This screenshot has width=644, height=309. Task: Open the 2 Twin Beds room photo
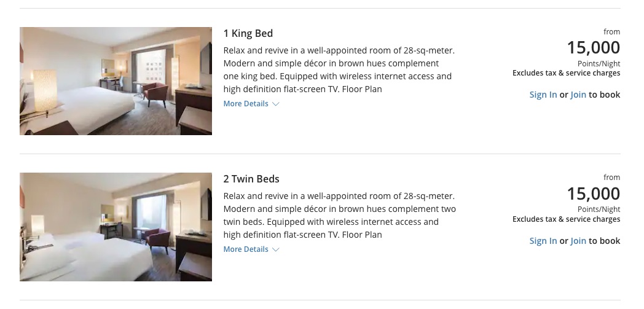pos(116,227)
